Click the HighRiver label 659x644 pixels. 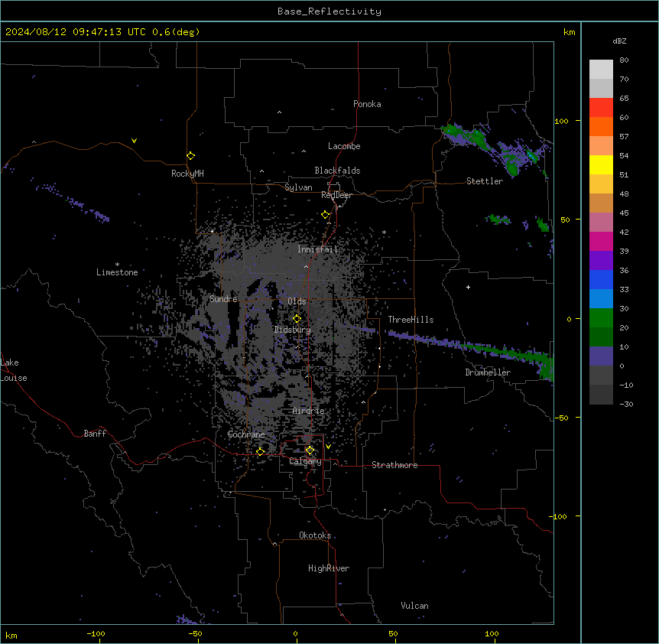click(329, 568)
